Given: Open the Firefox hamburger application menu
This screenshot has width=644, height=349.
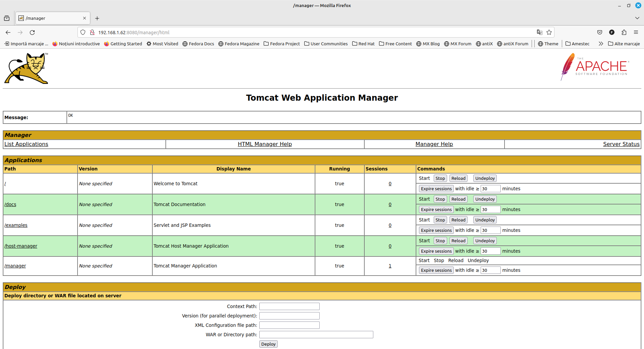Looking at the screenshot, I should tap(636, 32).
